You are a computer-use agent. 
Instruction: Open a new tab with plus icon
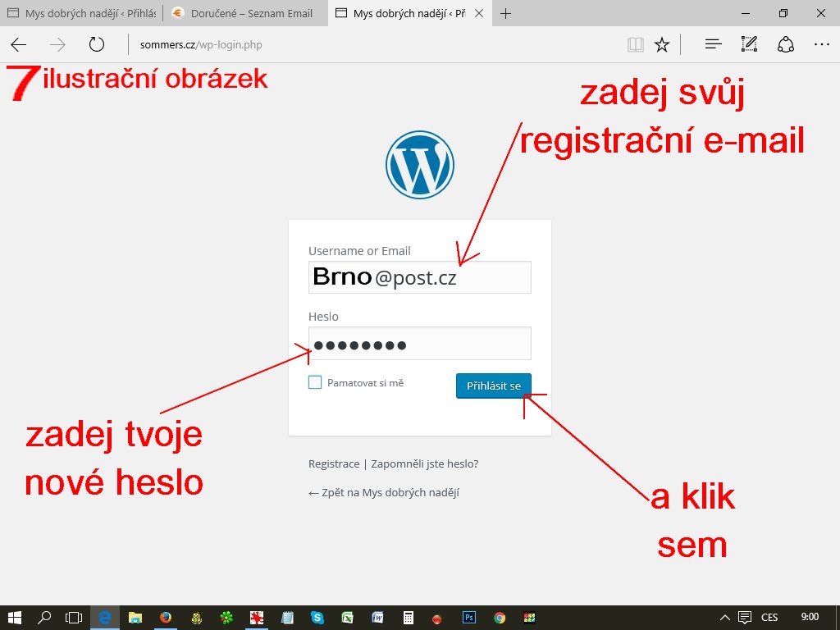click(505, 13)
